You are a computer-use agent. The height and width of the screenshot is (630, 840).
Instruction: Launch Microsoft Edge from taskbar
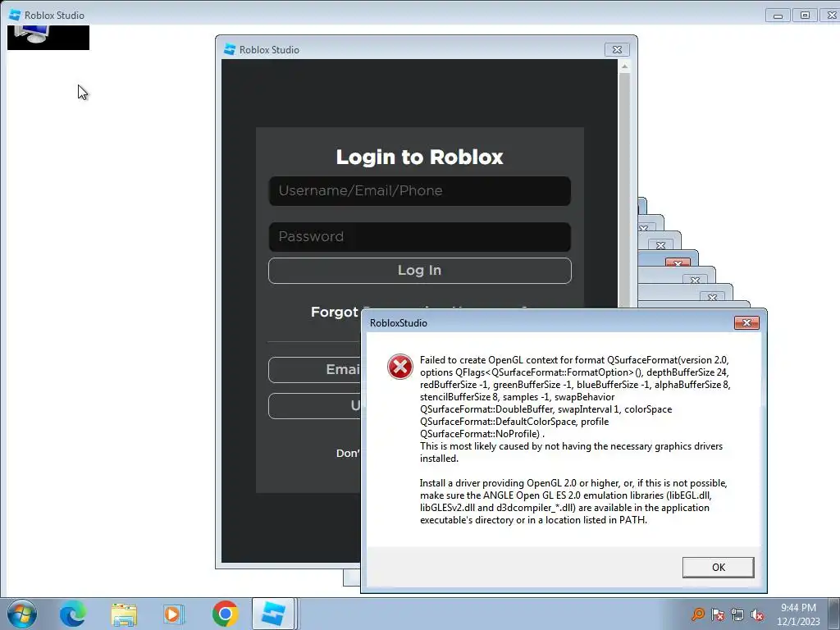pos(72,614)
